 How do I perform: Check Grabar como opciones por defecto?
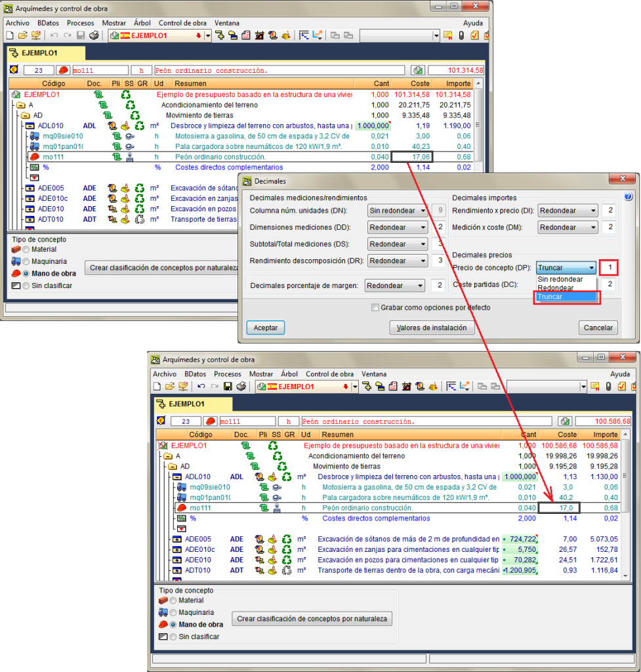tap(375, 307)
